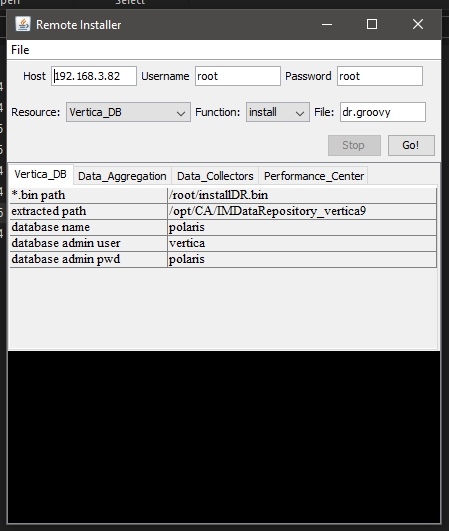Select the Vertica_DB tab
Screen dimensions: 449x531
pyautogui.click(x=41, y=175)
